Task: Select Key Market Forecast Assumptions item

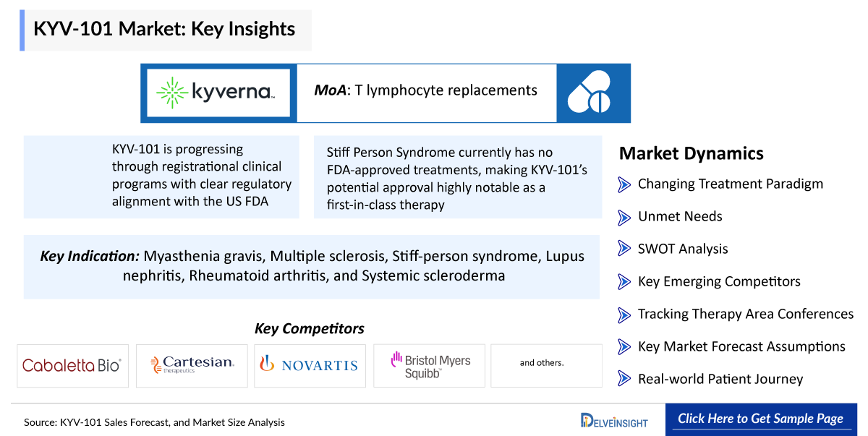Action: tap(731, 347)
